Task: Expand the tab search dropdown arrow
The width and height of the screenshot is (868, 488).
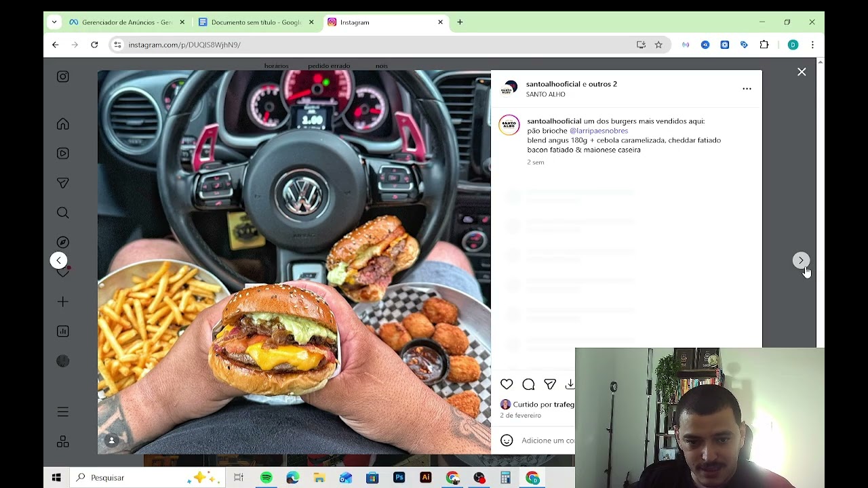Action: coord(54,22)
